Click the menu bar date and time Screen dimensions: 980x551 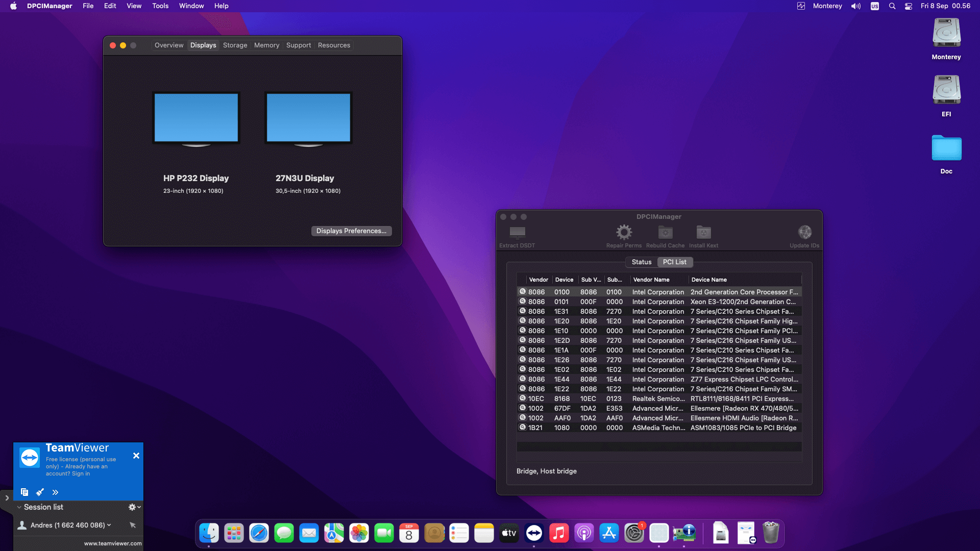click(945, 6)
